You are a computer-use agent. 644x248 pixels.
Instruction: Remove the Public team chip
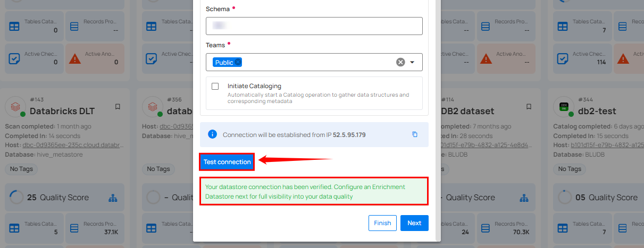click(x=238, y=62)
